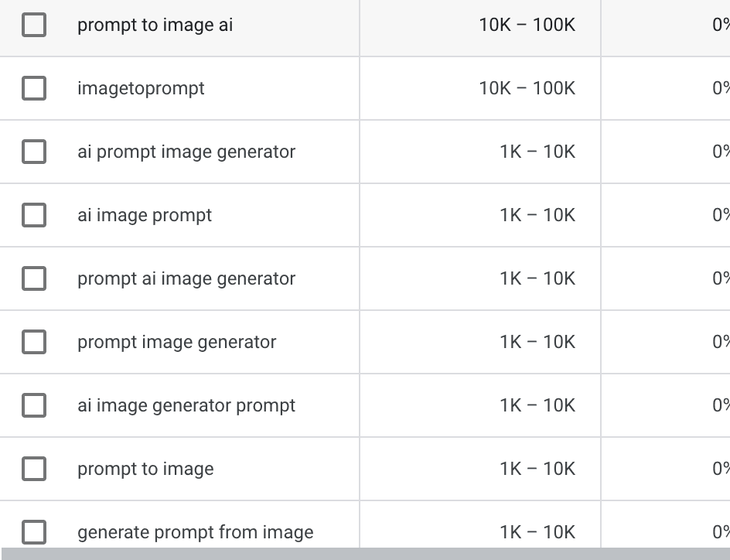Check the box next to 'prompt to image'
Viewport: 730px width, 560px height.
pos(34,468)
